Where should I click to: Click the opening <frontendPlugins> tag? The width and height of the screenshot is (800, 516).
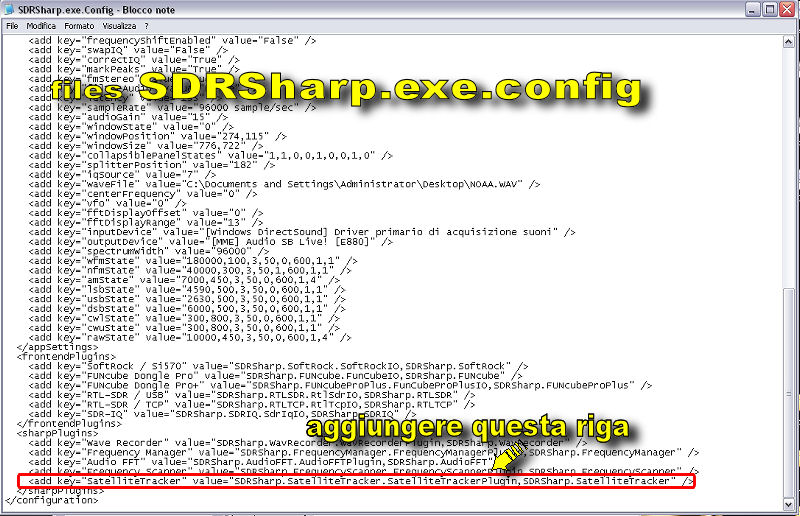[66, 357]
